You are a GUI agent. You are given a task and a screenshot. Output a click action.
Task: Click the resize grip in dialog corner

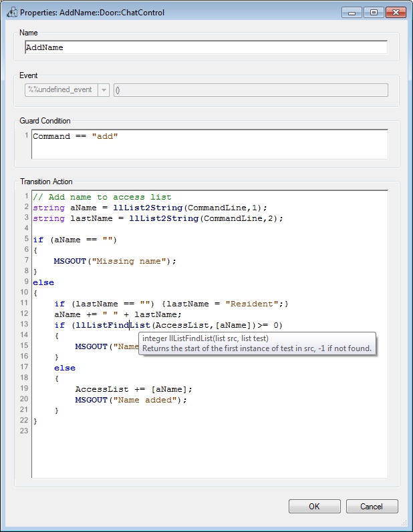tap(404, 523)
